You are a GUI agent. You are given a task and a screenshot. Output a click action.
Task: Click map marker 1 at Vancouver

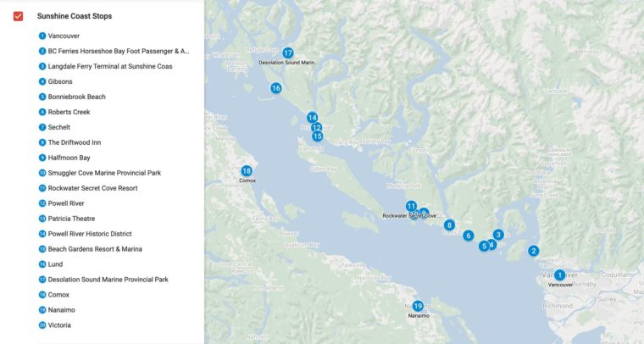[x=559, y=275]
